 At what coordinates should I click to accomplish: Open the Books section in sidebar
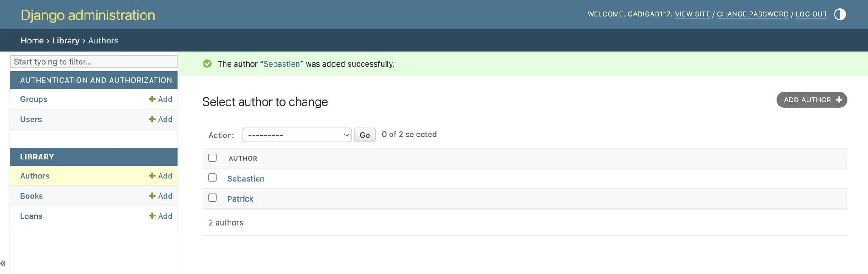click(x=32, y=196)
